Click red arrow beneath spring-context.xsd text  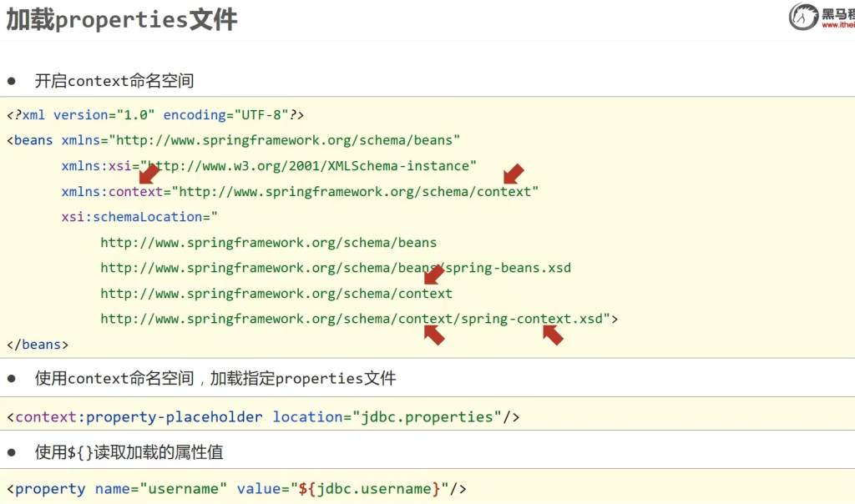553,335
